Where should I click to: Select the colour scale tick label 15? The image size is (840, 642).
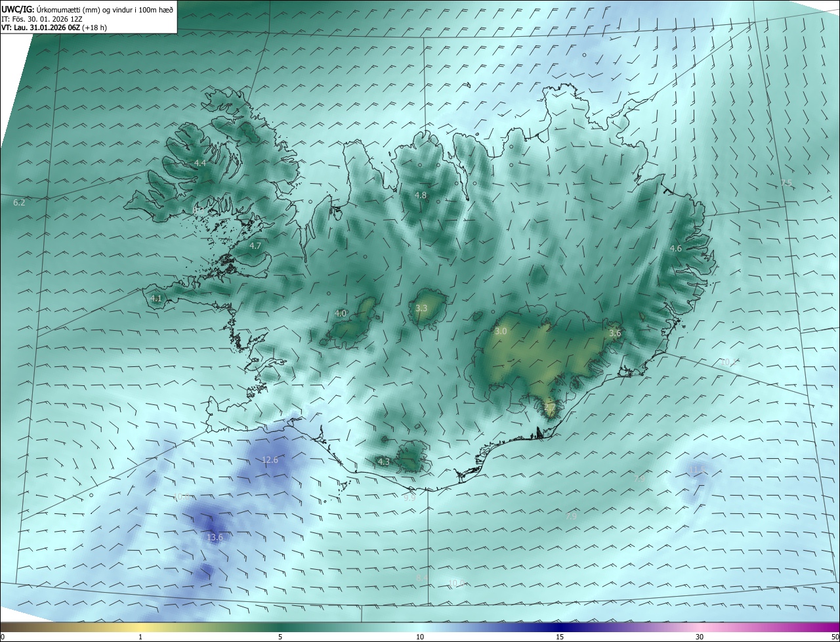click(x=560, y=637)
